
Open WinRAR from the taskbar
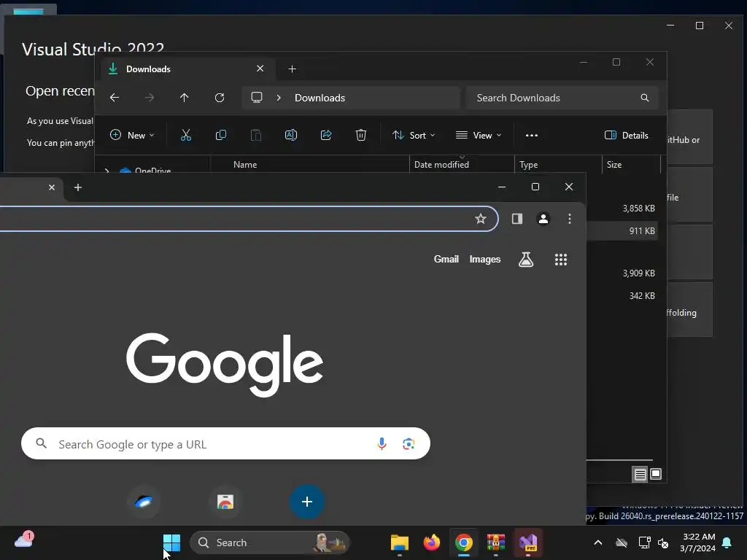pyautogui.click(x=496, y=542)
